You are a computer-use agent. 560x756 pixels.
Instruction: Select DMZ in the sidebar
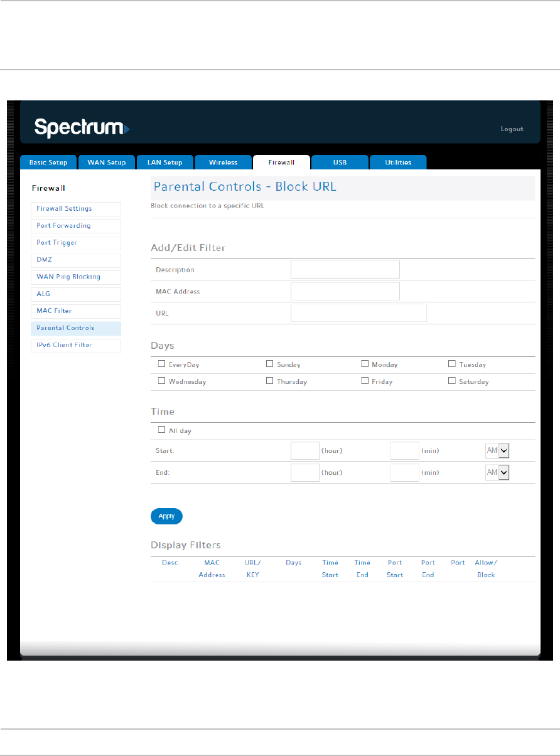pos(76,260)
